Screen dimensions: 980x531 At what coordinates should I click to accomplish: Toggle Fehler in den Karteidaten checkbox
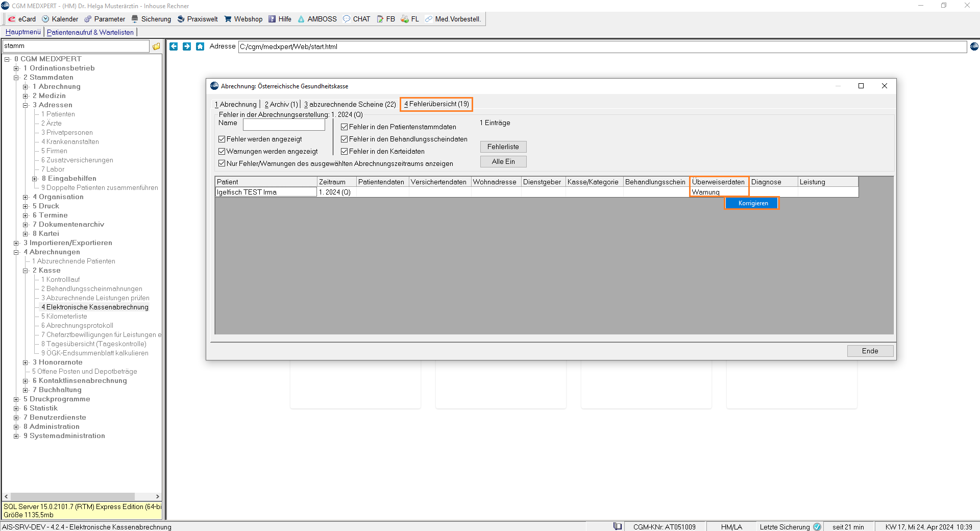(x=345, y=151)
